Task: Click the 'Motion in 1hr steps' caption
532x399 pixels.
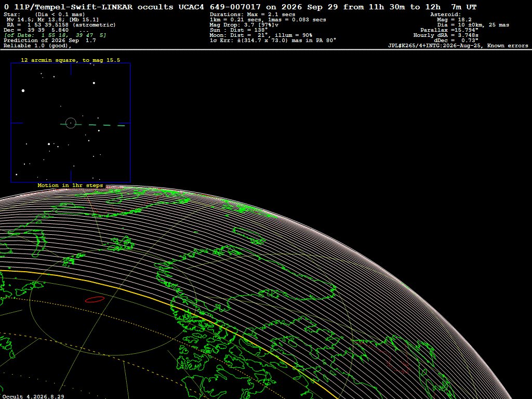Action: pos(70,185)
